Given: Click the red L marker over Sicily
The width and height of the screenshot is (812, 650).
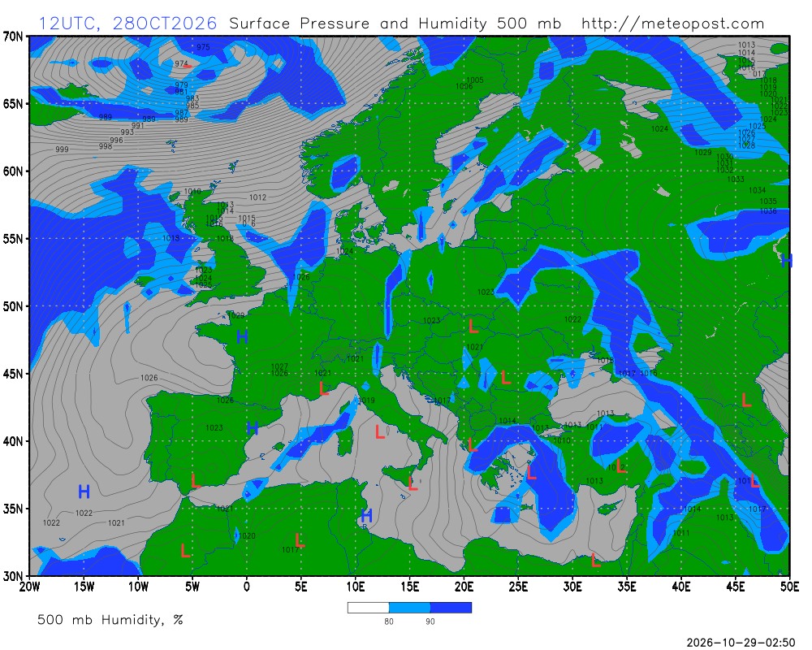Looking at the screenshot, I should (x=412, y=483).
